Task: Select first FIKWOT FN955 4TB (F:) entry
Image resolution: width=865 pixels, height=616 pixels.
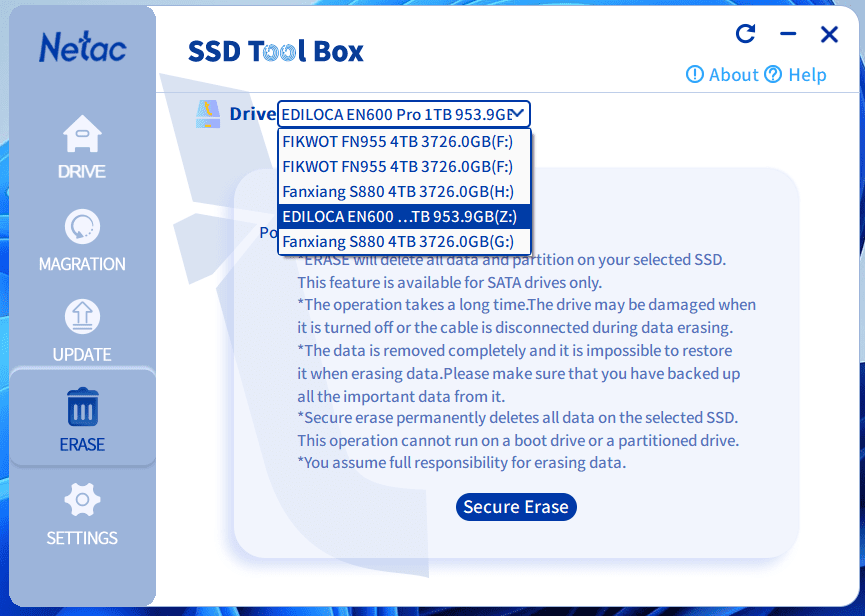Action: tap(404, 142)
